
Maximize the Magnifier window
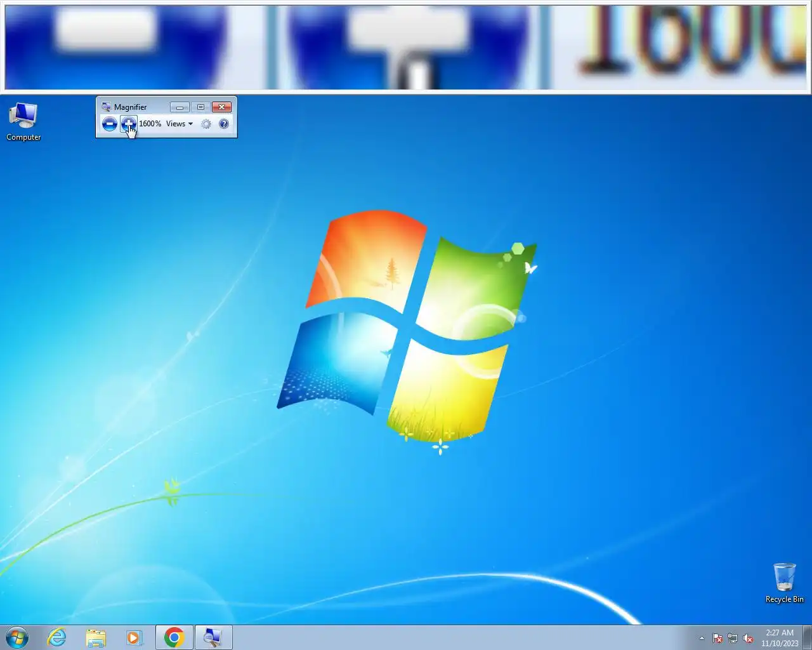pos(200,107)
